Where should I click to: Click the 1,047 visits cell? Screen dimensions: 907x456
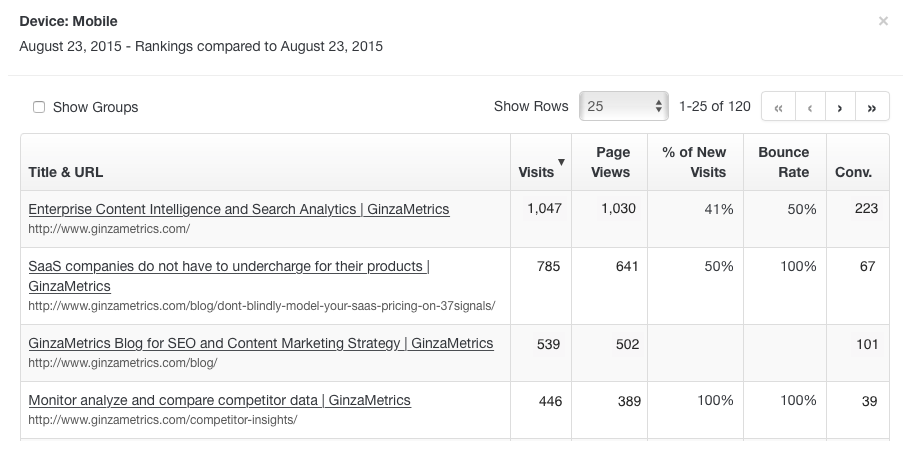click(x=543, y=209)
